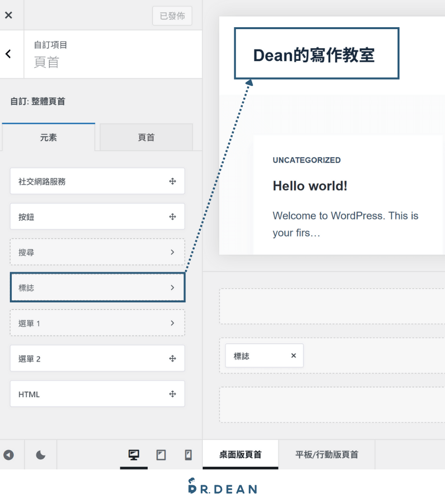Click the 已發佈 publish button
The height and width of the screenshot is (504, 445).
[x=173, y=16]
